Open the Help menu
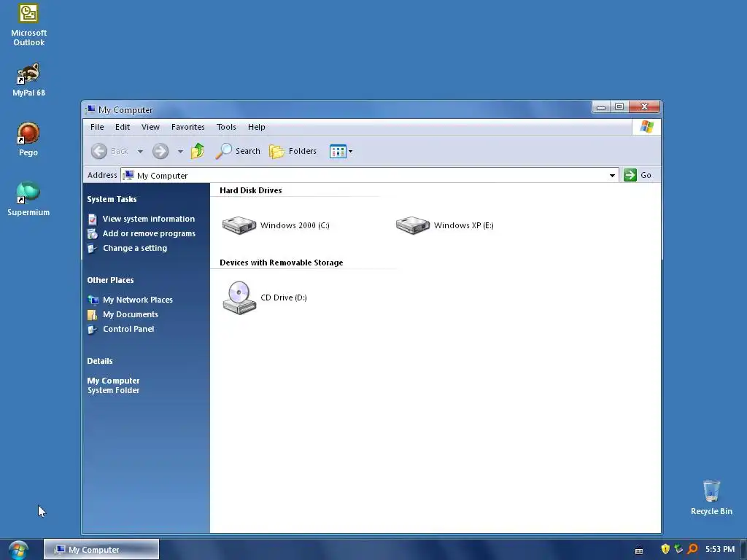Image resolution: width=747 pixels, height=560 pixels. click(256, 127)
